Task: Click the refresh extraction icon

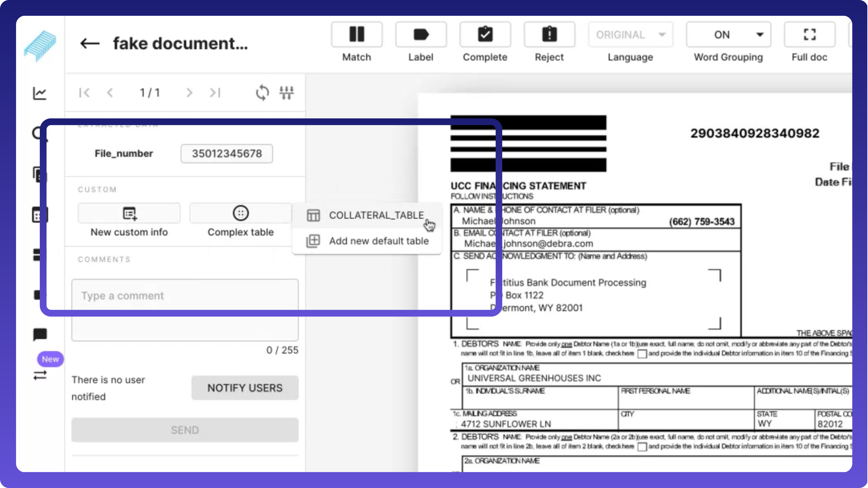Action: point(262,93)
